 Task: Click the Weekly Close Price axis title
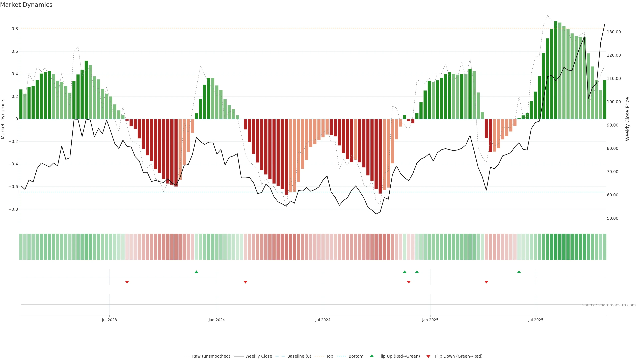point(627,119)
